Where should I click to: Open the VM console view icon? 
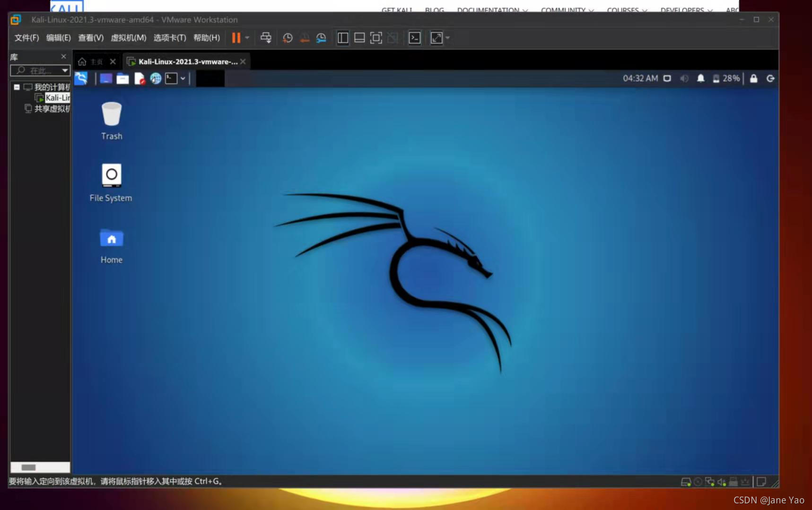point(414,38)
